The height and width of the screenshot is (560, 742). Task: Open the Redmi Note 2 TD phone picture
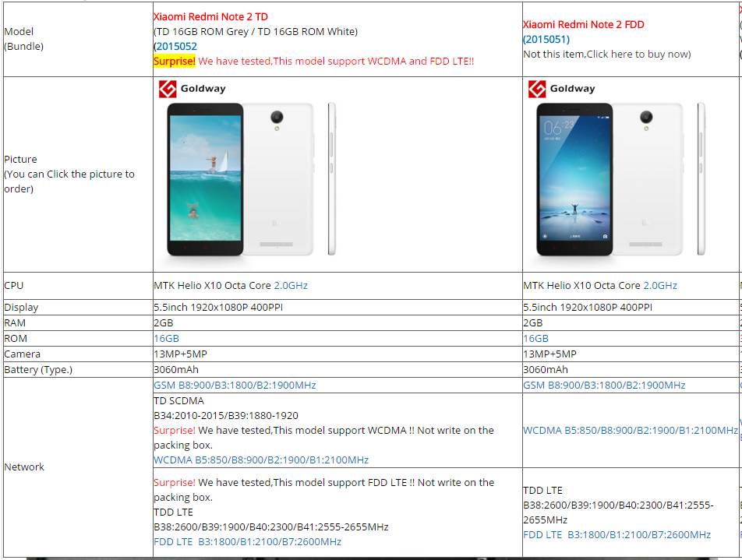[252, 179]
